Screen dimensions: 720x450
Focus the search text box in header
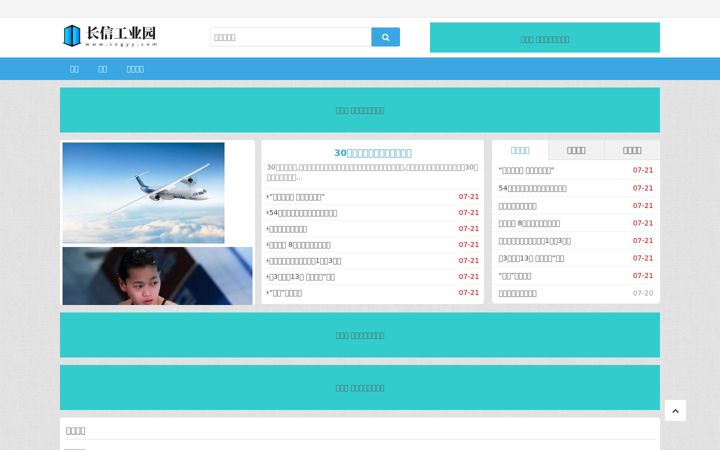[x=291, y=37]
